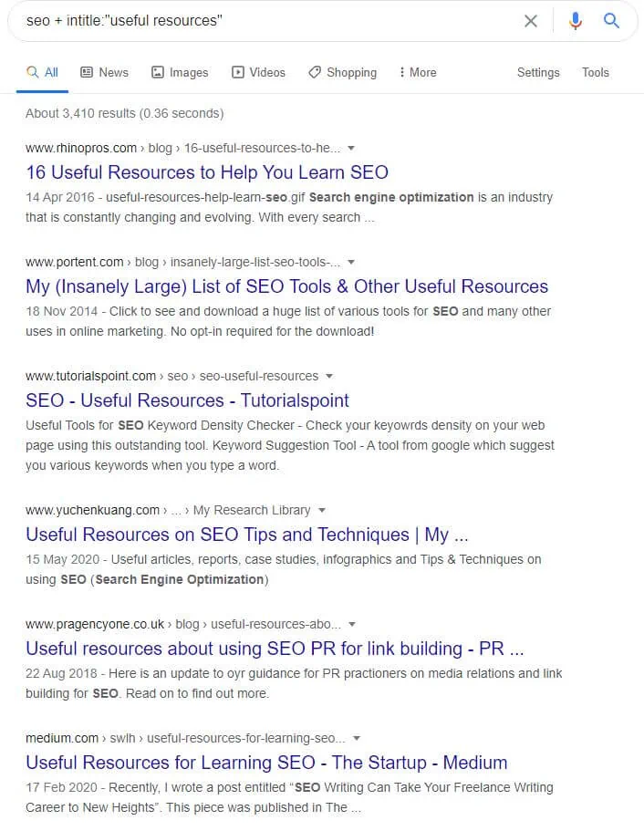Open 'Useful resources about using SEO PR' result

tap(275, 649)
